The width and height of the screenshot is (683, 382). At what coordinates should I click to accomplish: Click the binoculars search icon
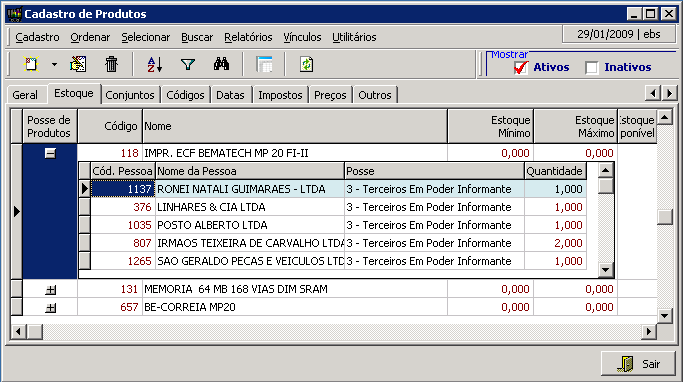(x=221, y=64)
